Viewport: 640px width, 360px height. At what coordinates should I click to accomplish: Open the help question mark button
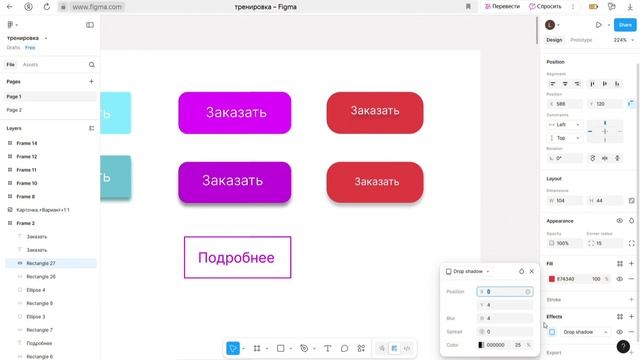point(623,347)
